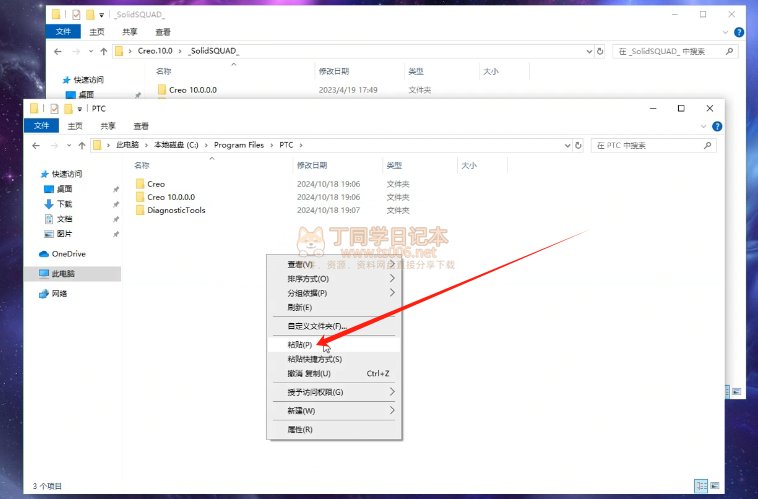Click Program Files in PTC breadcrumb
Image resolution: width=758 pixels, height=499 pixels.
[x=239, y=145]
